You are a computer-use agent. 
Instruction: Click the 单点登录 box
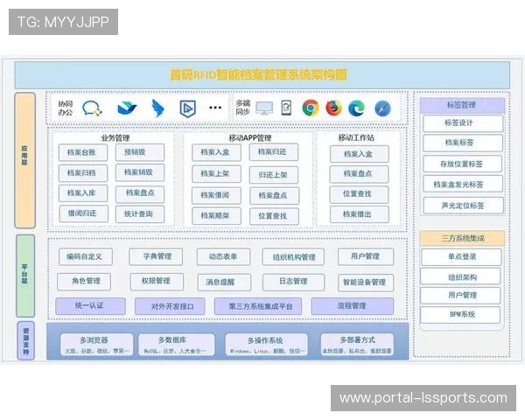pos(461,257)
